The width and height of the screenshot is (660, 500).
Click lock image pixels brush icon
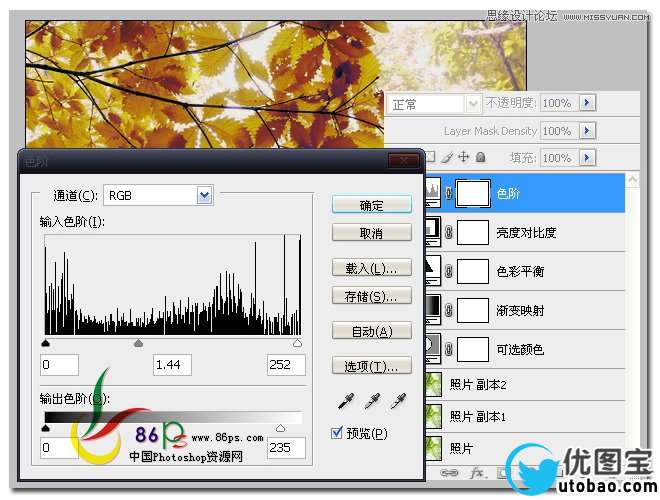pyautogui.click(x=447, y=157)
